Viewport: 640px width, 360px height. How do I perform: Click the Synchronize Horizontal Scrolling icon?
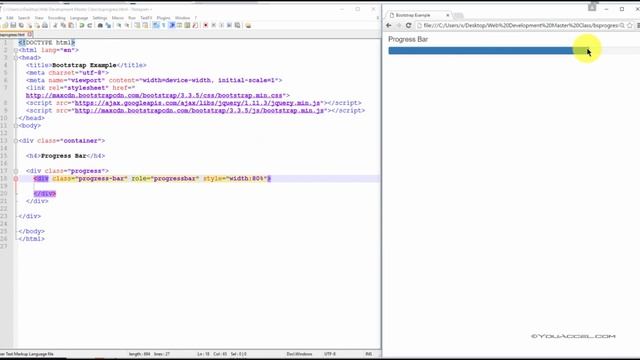tap(145, 25)
